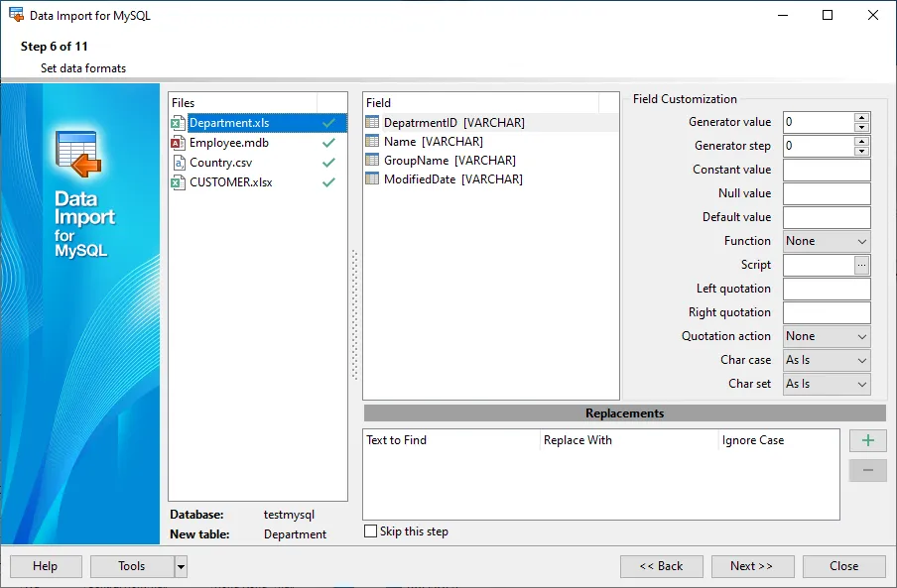Click the Null value input field

[827, 193]
